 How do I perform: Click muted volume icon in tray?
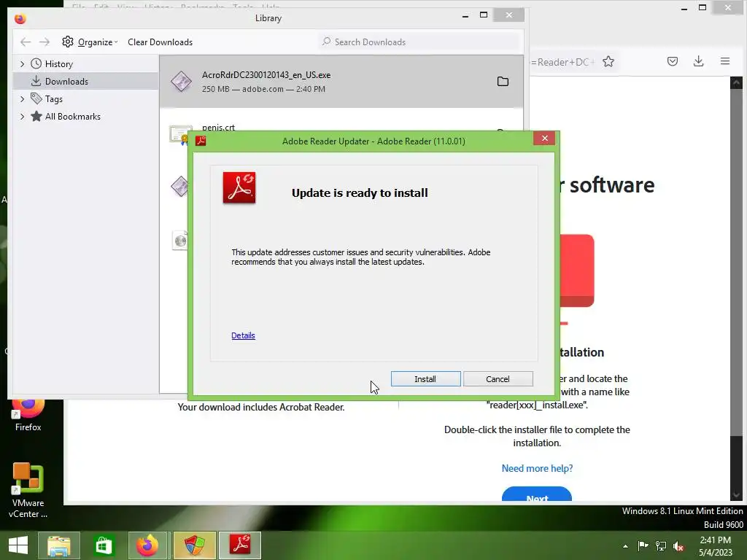678,546
